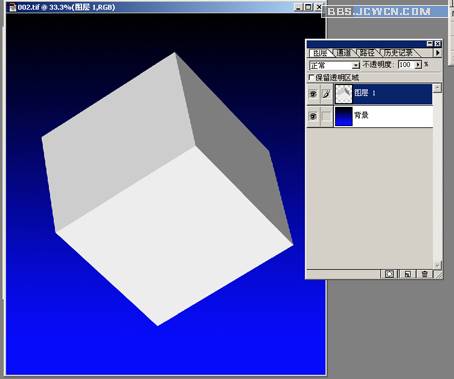454x379 pixels.
Task: Click the paintbrush icon beside 图层 1
Action: click(326, 94)
